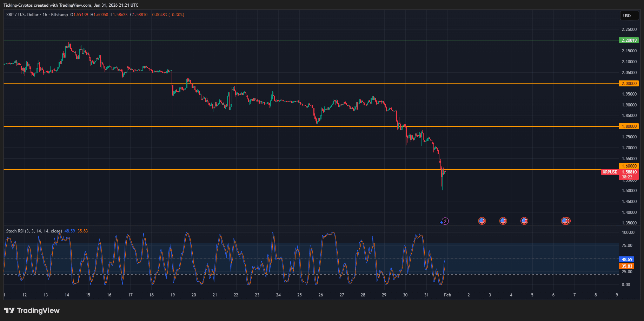Open the purple lightning event marker on the chart

(445, 221)
